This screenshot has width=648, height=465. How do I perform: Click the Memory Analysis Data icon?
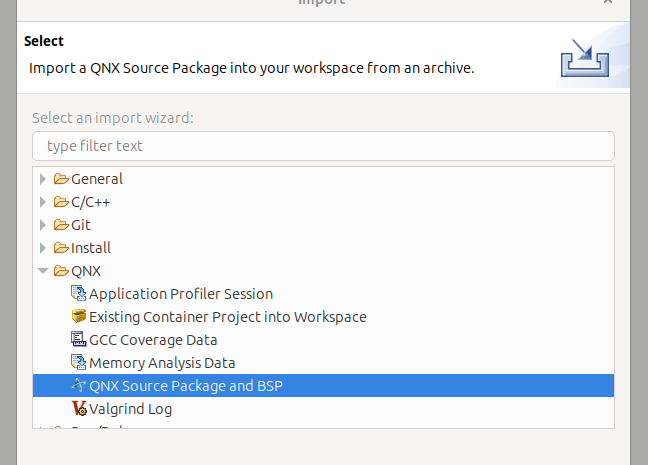(x=79, y=362)
